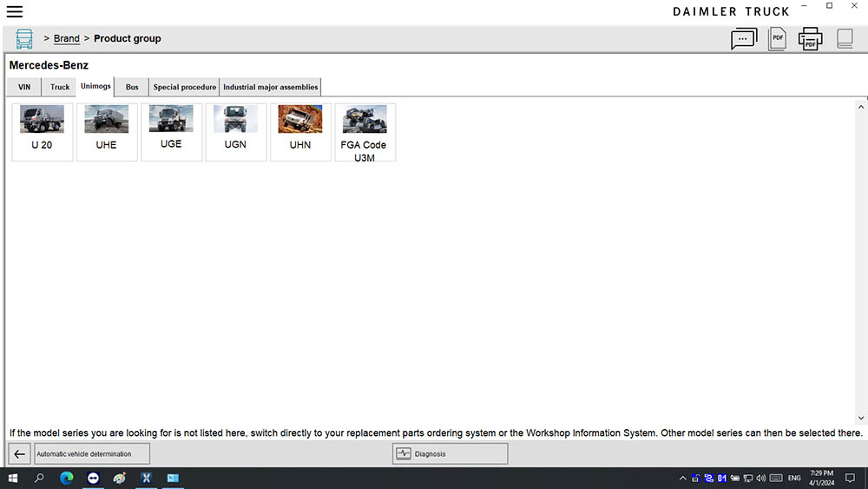Go to Brand in breadcrumb
The width and height of the screenshot is (868, 489).
67,39
